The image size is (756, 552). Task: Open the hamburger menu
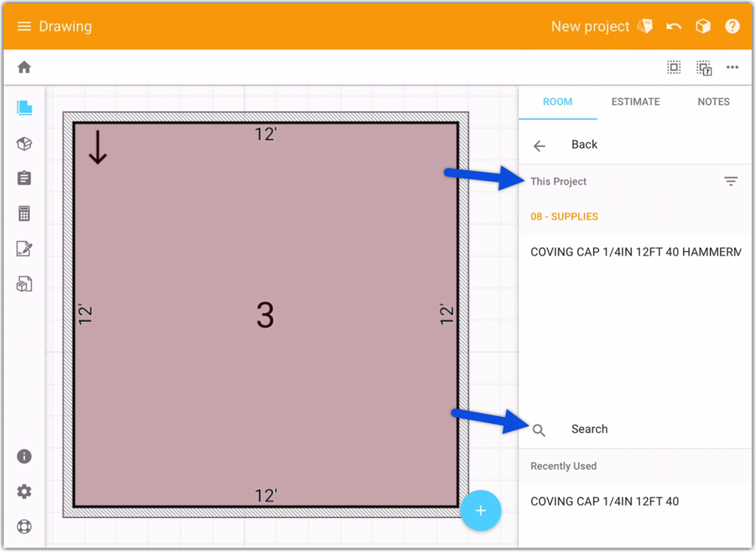point(24,27)
